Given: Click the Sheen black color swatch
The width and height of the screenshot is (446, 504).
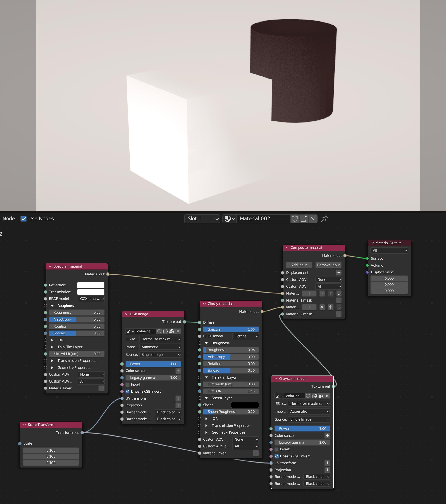Looking at the screenshot, I should 245,405.
